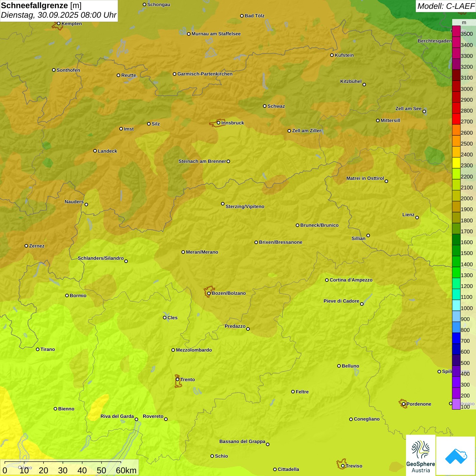
Task: Click the Kufstein city label
Action: (344, 55)
